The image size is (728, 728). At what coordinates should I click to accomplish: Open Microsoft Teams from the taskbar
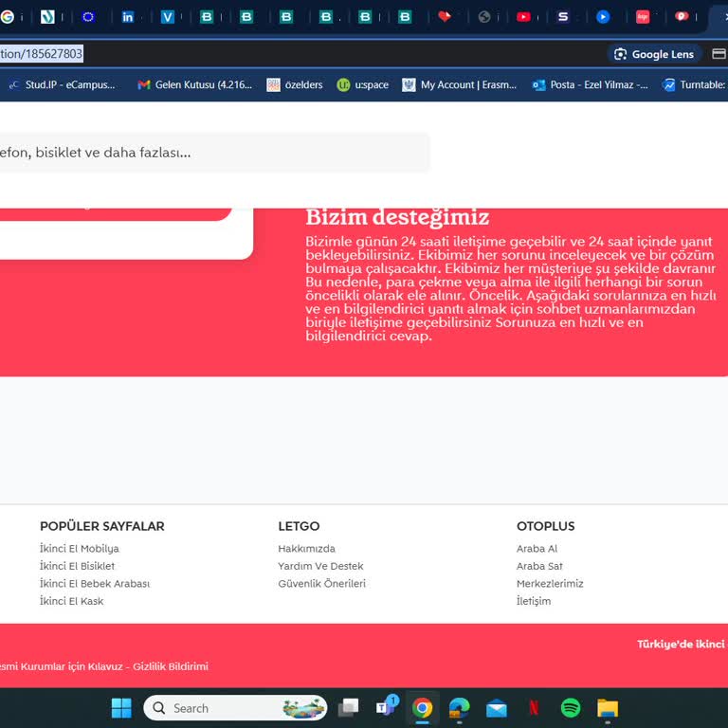point(387,707)
